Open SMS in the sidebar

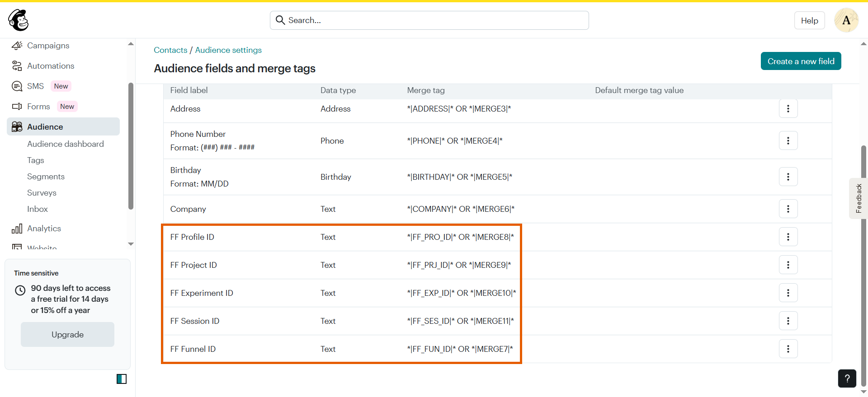[x=35, y=86]
